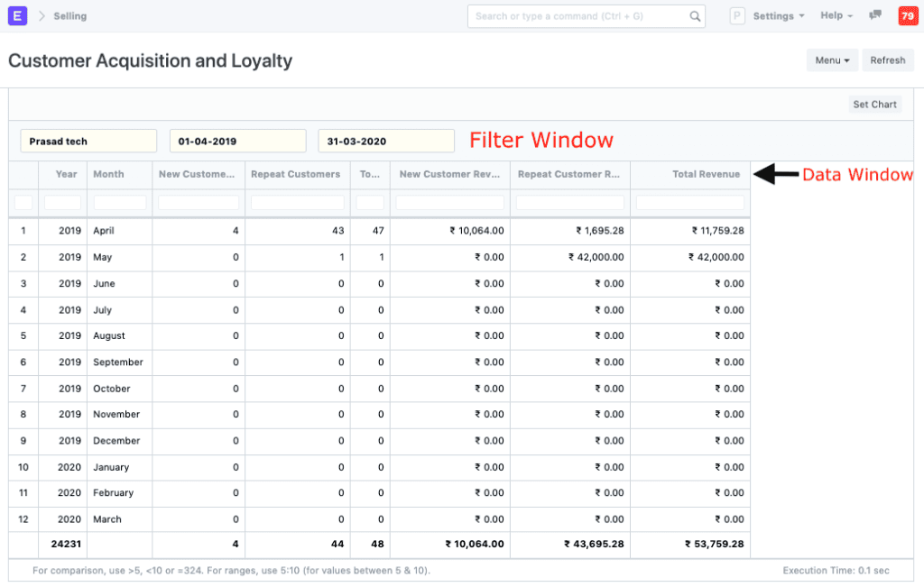Image resolution: width=924 pixels, height=587 pixels.
Task: Click the 47 total customers cell
Action: [x=370, y=231]
